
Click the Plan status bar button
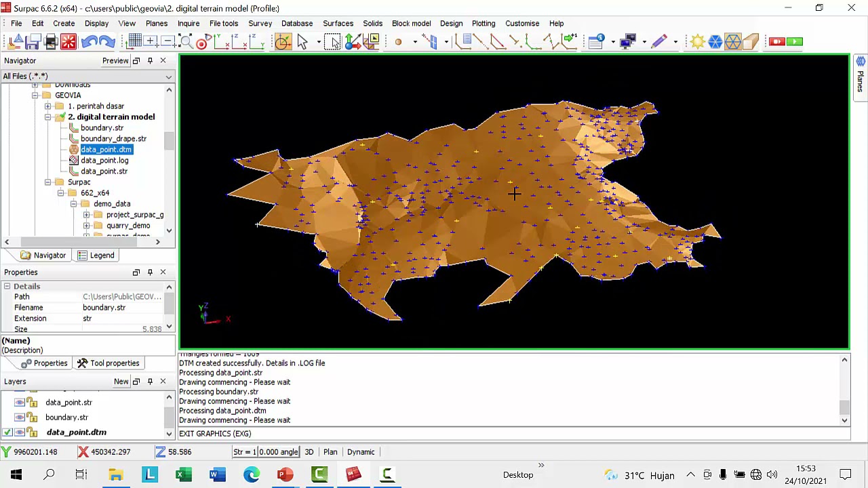(330, 452)
